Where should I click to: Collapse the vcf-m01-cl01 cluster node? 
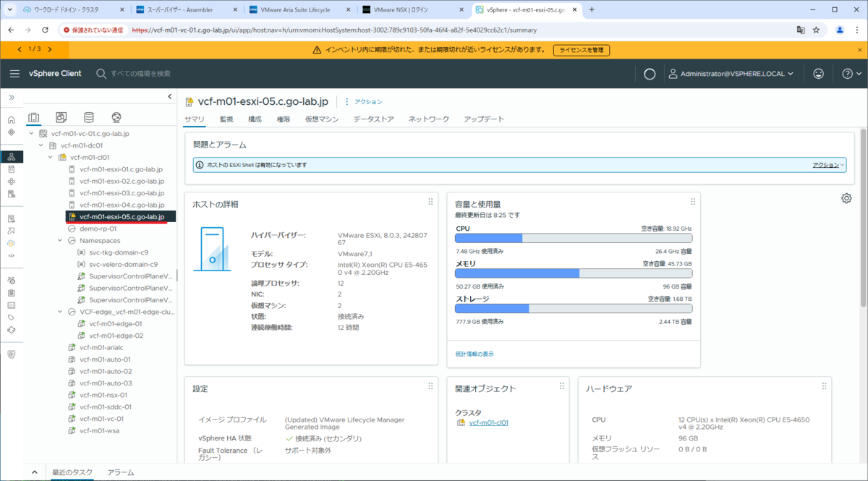(x=51, y=157)
